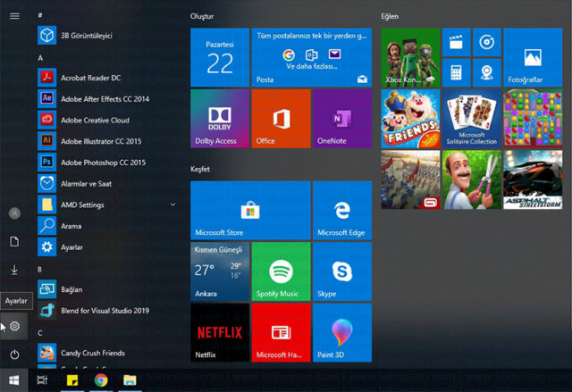Launch Adobe Creative Cloud
572x392 pixels.
(107, 120)
